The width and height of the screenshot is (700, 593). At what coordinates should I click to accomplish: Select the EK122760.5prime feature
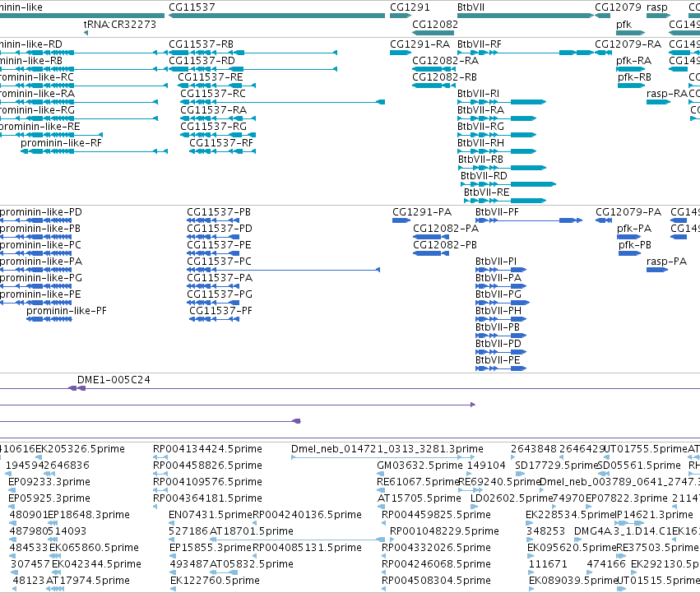[x=216, y=581]
